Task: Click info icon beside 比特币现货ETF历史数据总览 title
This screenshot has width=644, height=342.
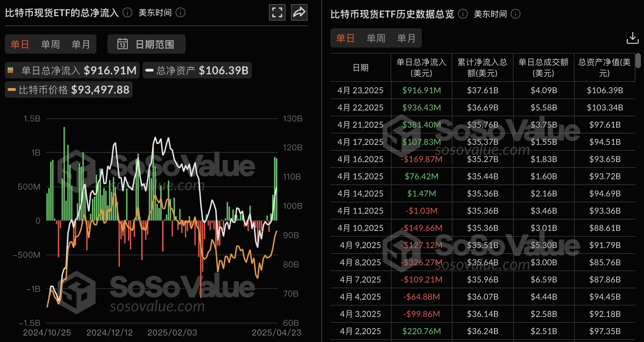Action: (x=463, y=14)
